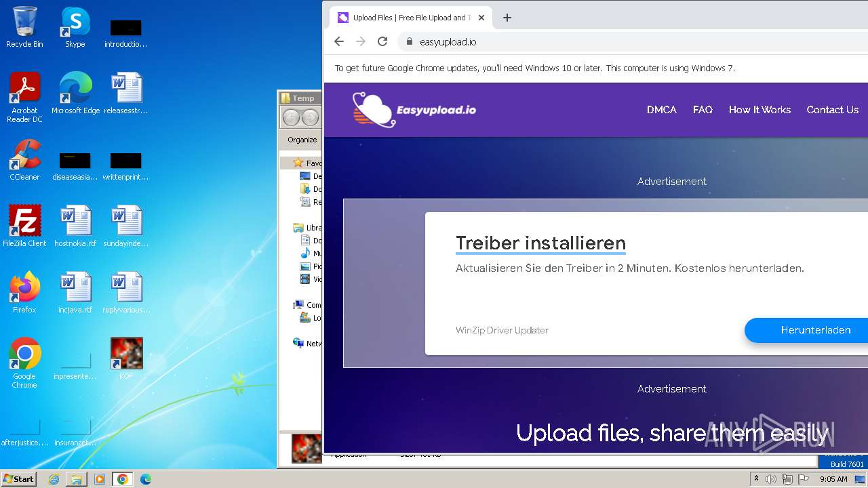This screenshot has width=868, height=488.
Task: Click Explorer back button in Temp window
Action: pos(291,118)
